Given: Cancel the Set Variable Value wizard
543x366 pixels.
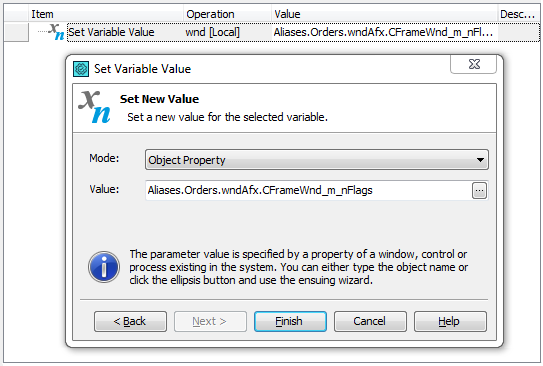Looking at the screenshot, I should 370,322.
